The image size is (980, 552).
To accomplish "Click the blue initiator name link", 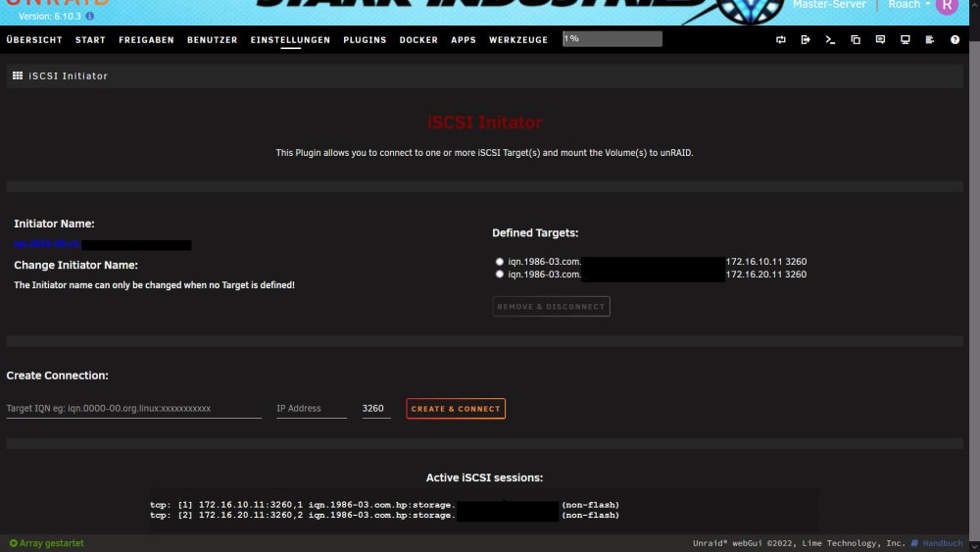I will point(47,243).
